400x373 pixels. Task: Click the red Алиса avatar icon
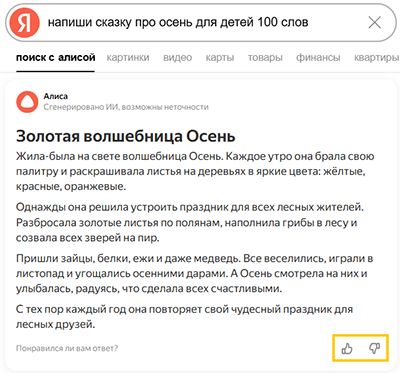tap(27, 102)
